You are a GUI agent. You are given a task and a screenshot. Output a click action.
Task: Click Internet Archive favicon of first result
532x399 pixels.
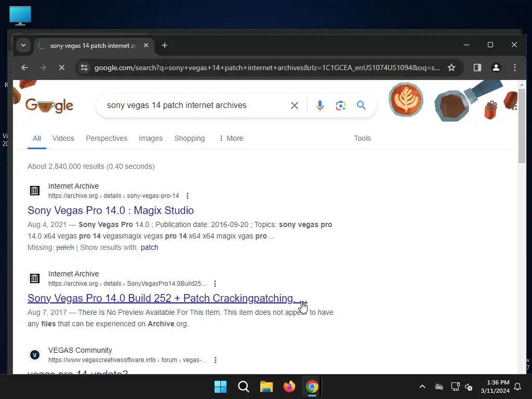click(35, 191)
